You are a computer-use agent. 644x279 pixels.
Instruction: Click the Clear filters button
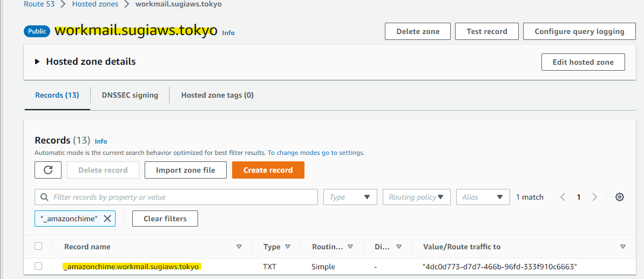(x=165, y=219)
